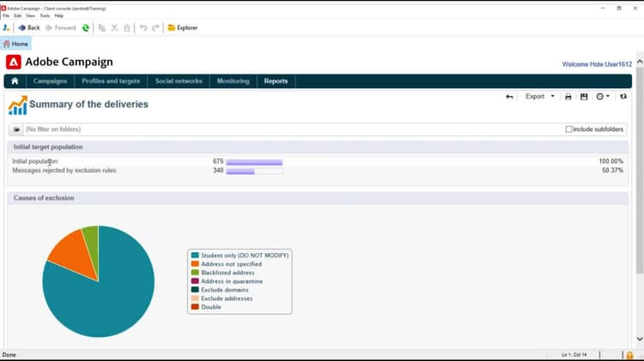Click the cut scissors icon
This screenshot has width=644, height=361.
tap(114, 28)
